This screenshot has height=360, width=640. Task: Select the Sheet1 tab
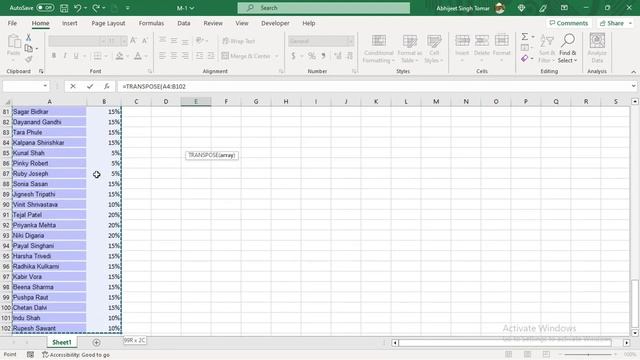[62, 342]
